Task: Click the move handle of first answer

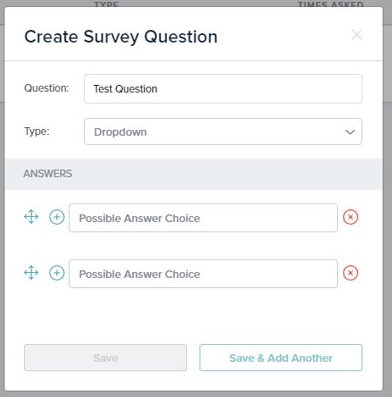Action: pyautogui.click(x=31, y=217)
